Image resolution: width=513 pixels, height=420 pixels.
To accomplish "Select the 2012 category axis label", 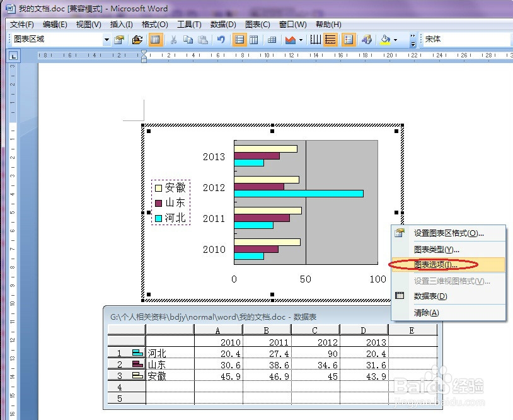I will (214, 188).
